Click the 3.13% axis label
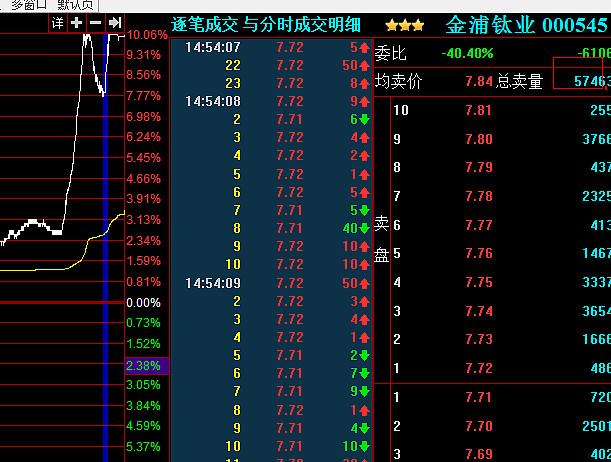The width and height of the screenshot is (611, 462). point(143,220)
